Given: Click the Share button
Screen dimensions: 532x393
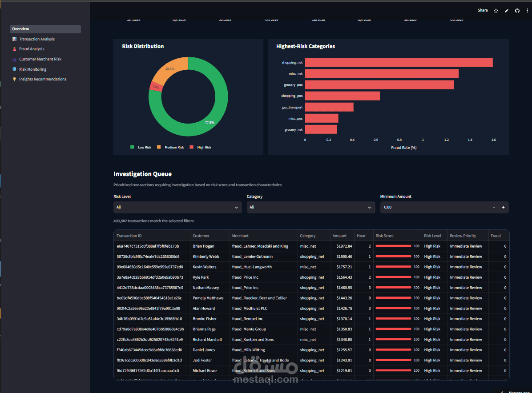Looking at the screenshot, I should click(483, 11).
